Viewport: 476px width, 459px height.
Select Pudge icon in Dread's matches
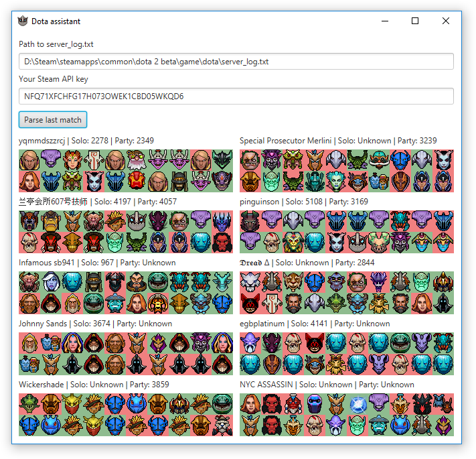coord(358,282)
